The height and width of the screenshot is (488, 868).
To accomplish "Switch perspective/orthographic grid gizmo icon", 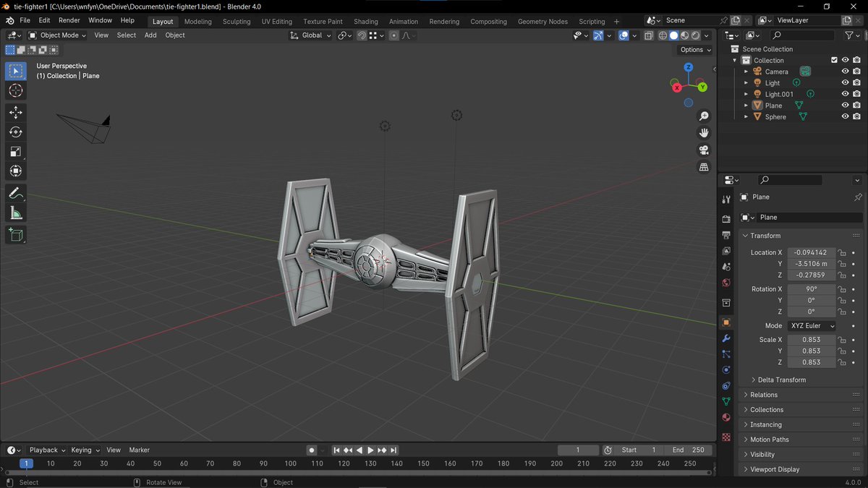I will click(703, 167).
